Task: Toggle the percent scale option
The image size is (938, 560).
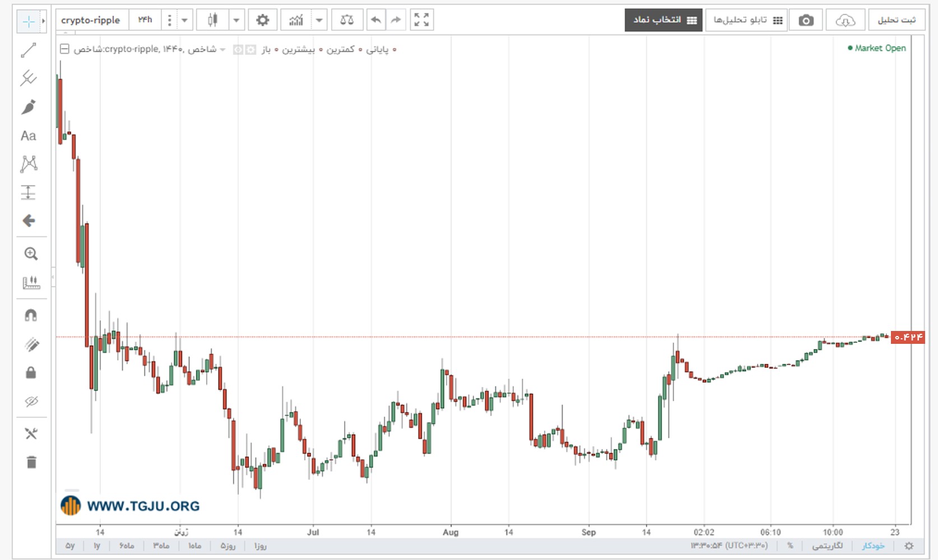Action: 790,545
